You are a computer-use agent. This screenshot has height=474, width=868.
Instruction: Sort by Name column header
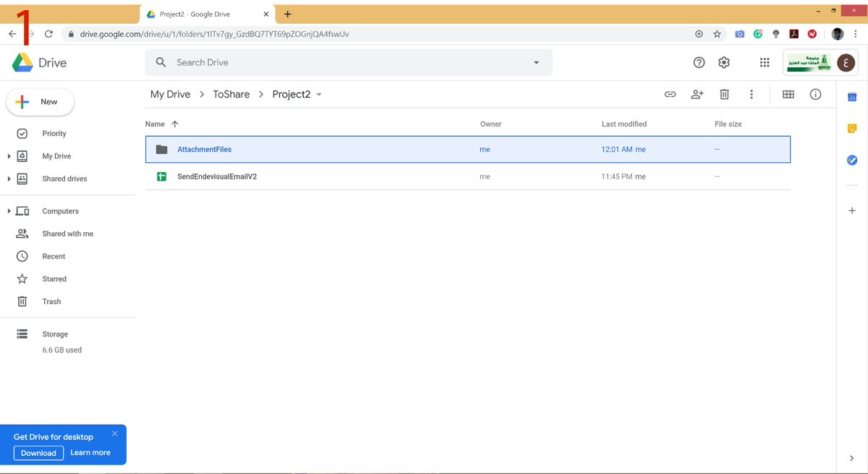pyautogui.click(x=155, y=124)
